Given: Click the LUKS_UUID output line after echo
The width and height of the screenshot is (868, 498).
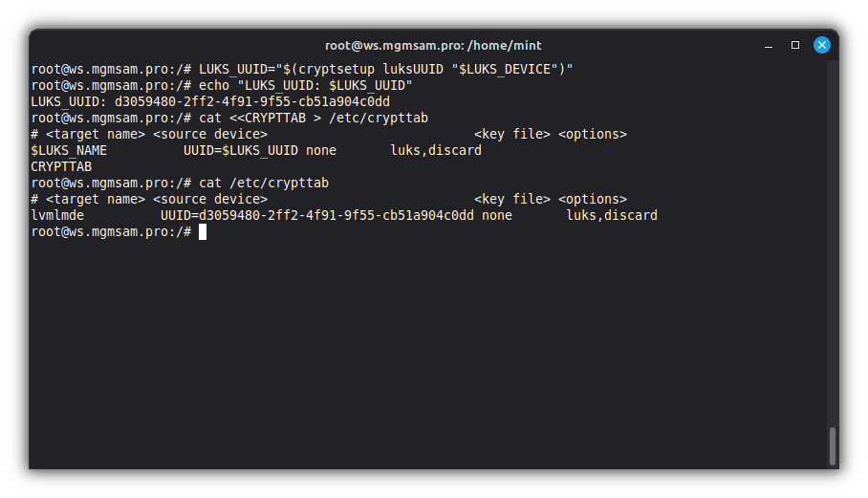Looking at the screenshot, I should (210, 101).
